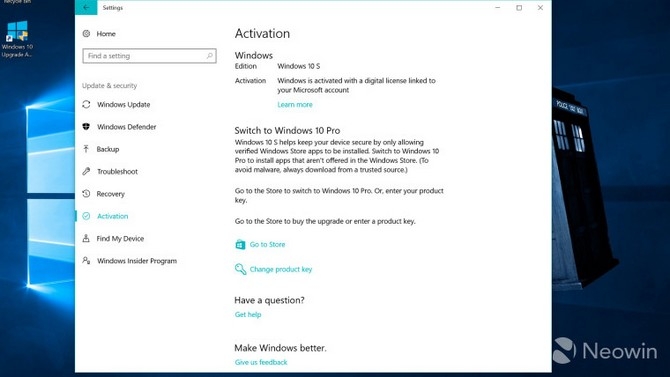Click the Go to Store link

coord(267,244)
